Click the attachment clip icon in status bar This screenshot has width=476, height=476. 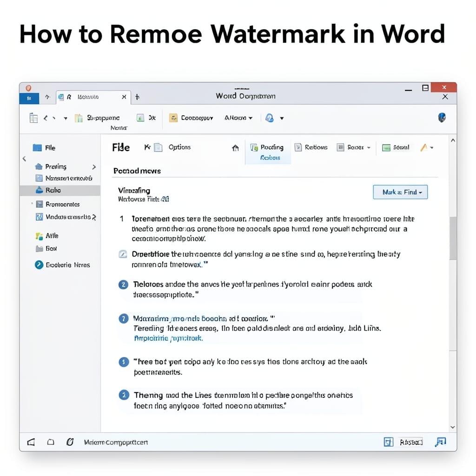(x=70, y=442)
